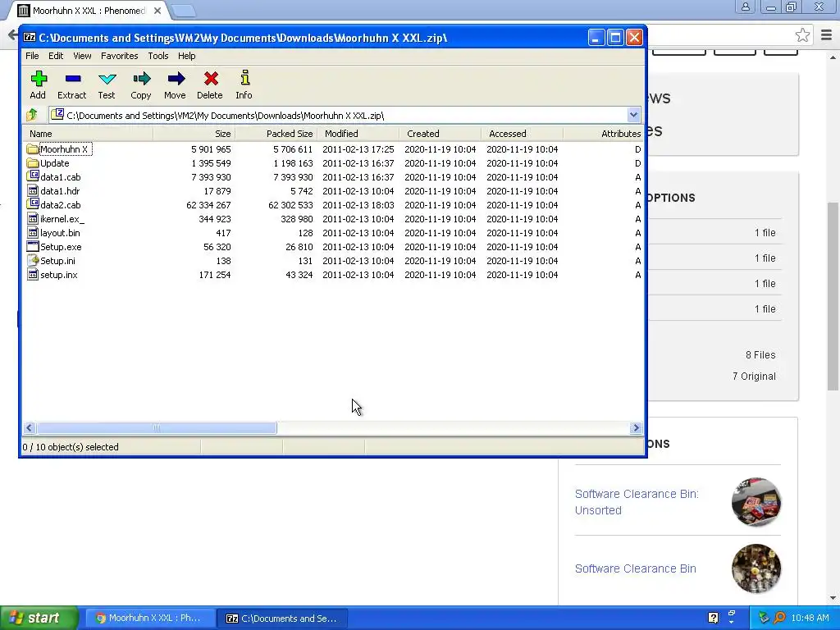This screenshot has width=840, height=630.
Task: Click the horizontal scrollbar left arrow
Action: point(30,427)
